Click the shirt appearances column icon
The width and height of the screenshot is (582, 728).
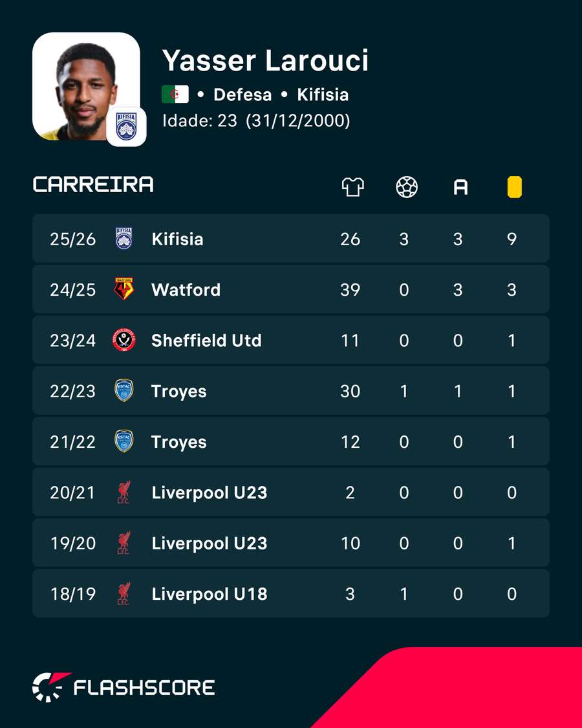(352, 187)
